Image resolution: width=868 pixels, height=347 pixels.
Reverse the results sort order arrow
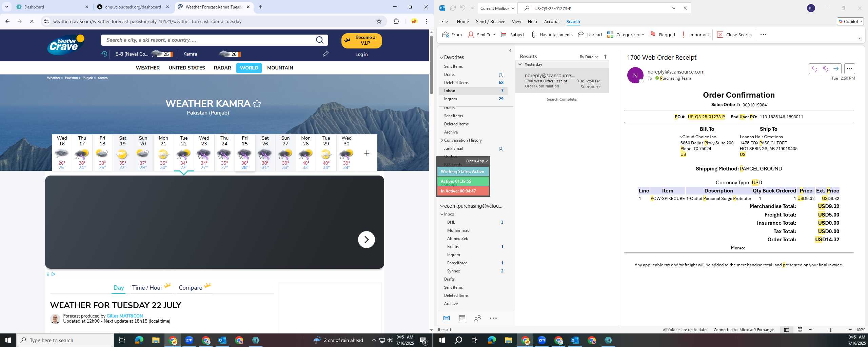(x=605, y=57)
